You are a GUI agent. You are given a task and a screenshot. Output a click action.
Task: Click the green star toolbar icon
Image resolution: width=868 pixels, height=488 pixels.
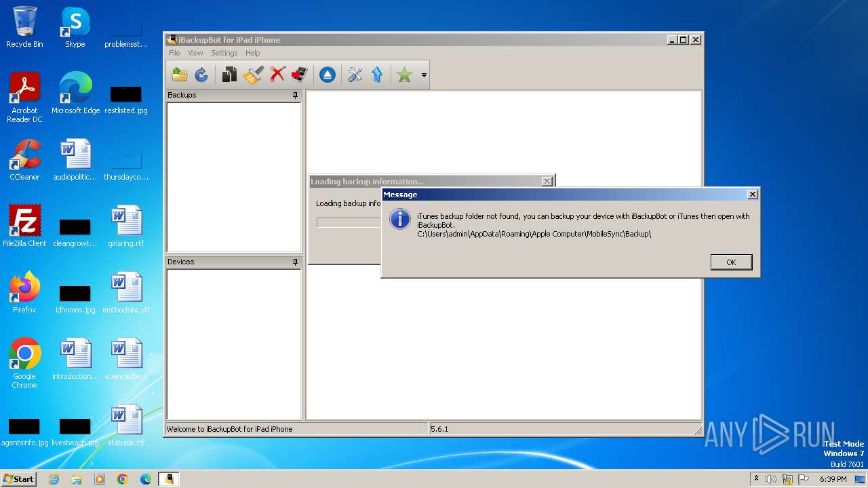click(405, 75)
